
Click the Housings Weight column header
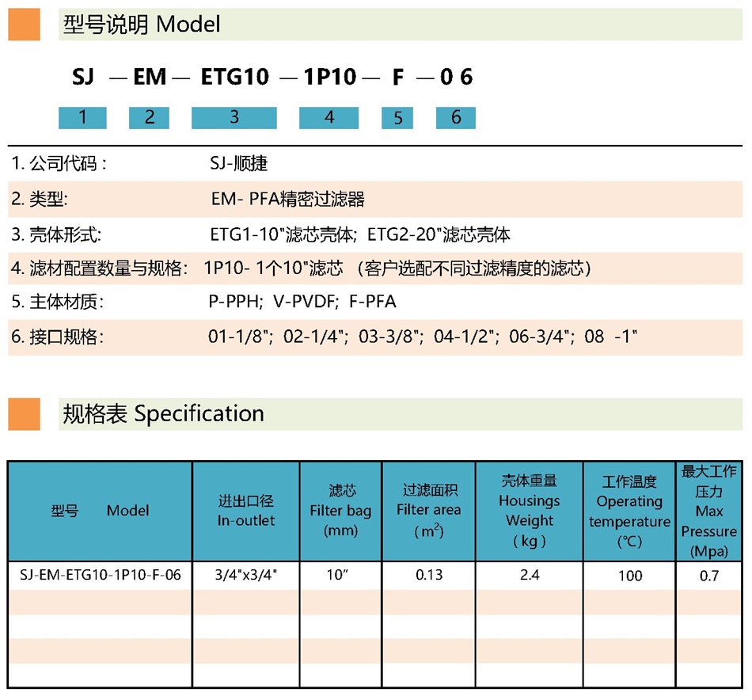(x=529, y=511)
